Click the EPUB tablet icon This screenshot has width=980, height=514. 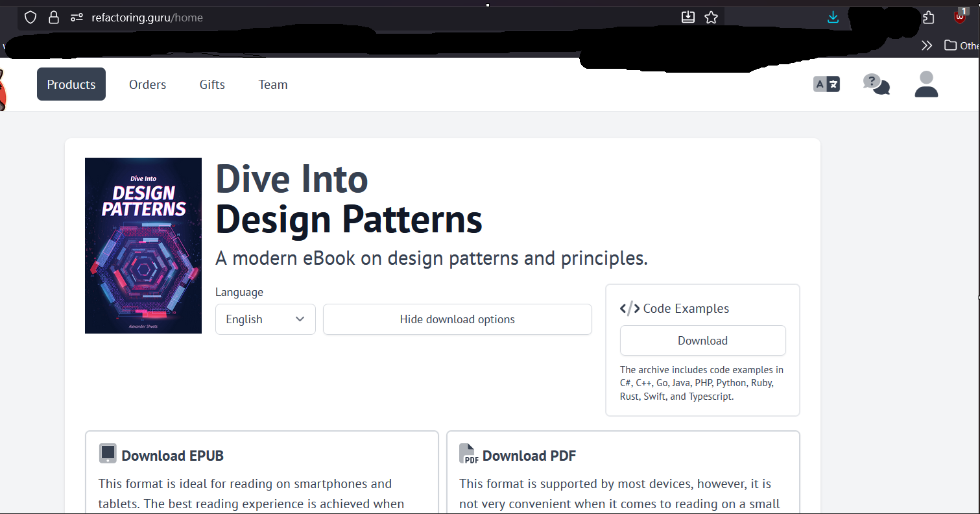(x=108, y=454)
